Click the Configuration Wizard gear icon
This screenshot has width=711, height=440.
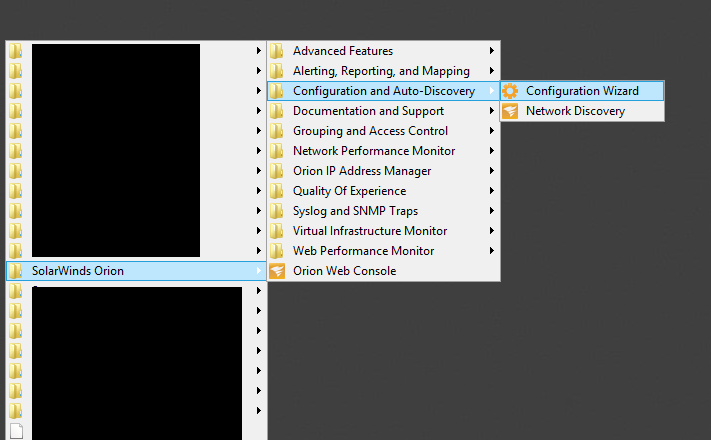tap(510, 91)
